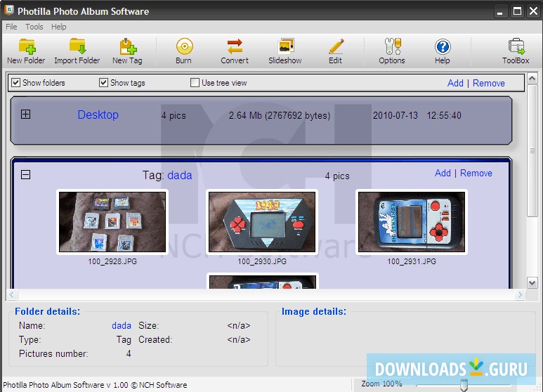Image resolution: width=543 pixels, height=392 pixels.
Task: Click Add link in the dada tag panel
Action: (x=443, y=173)
